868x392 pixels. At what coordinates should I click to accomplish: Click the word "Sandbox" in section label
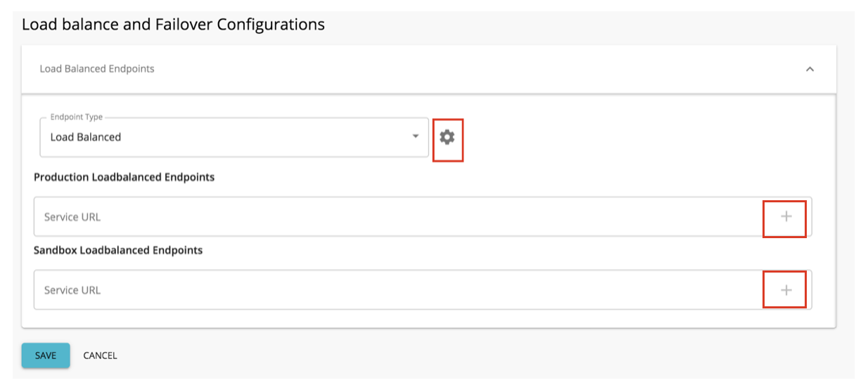point(56,250)
